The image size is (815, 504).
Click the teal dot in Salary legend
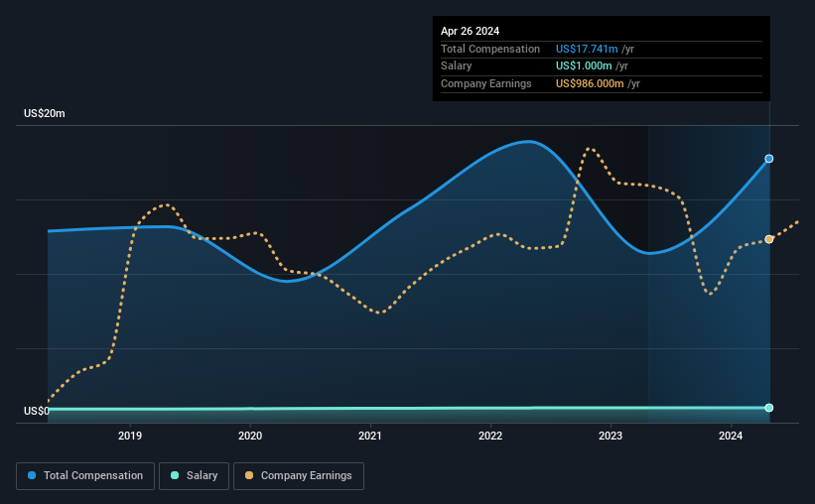175,475
